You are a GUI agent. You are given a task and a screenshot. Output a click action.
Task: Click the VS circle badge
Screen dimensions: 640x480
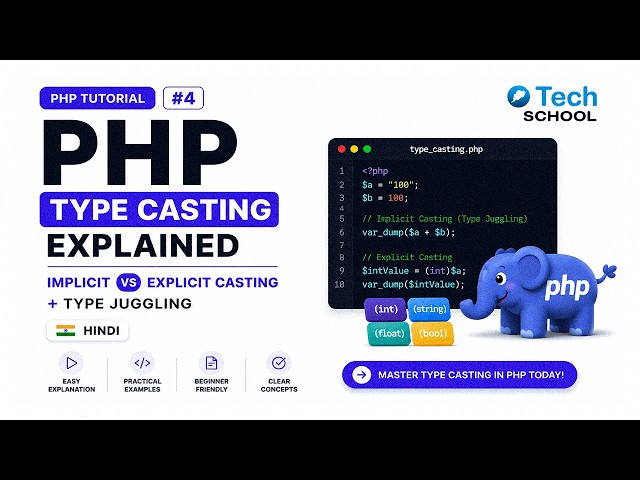point(129,282)
